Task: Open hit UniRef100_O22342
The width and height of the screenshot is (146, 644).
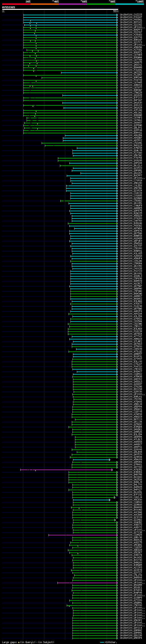Action: [131, 25]
